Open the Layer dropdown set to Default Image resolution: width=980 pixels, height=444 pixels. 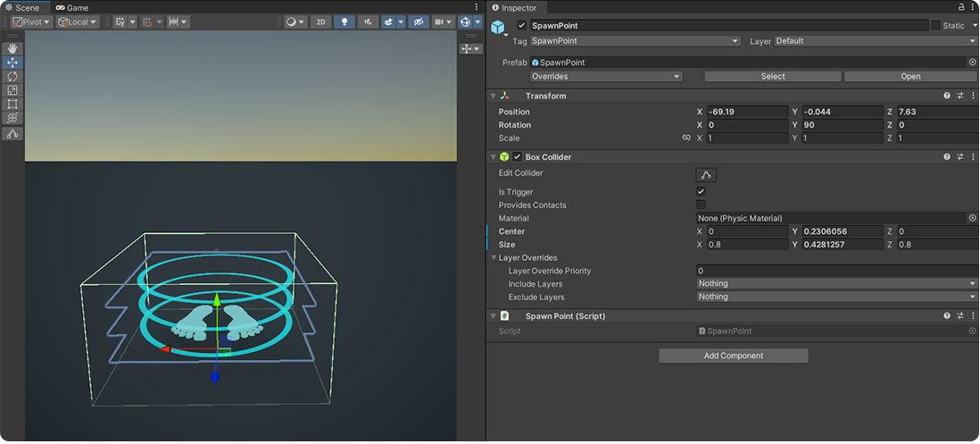point(875,41)
